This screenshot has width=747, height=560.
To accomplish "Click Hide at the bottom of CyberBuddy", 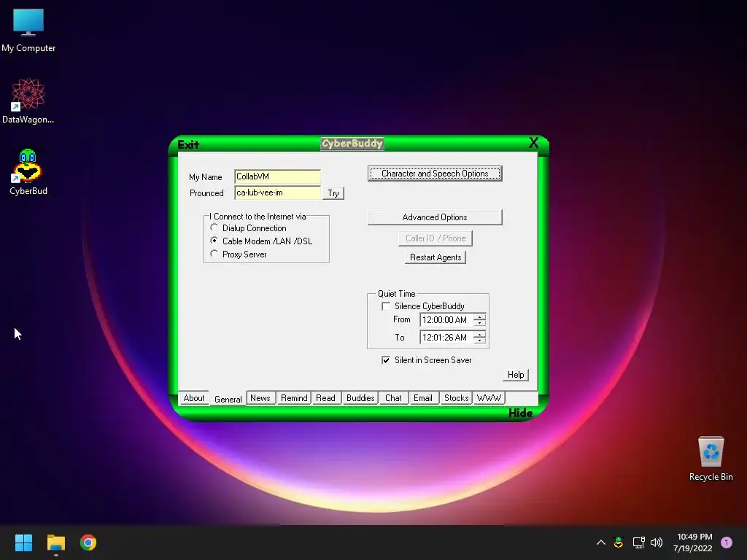I will (520, 413).
